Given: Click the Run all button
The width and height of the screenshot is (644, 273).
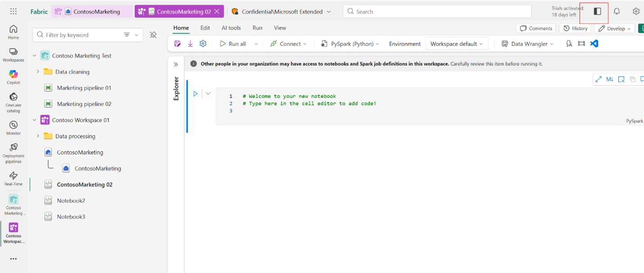Looking at the screenshot, I should pyautogui.click(x=233, y=44).
